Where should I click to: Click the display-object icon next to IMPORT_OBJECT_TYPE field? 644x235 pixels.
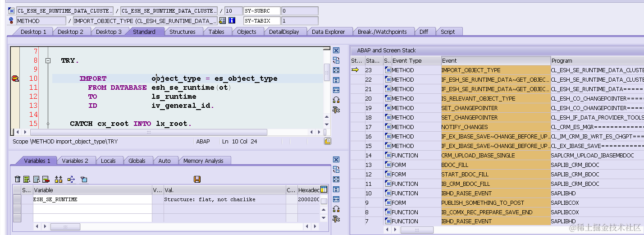click(222, 21)
